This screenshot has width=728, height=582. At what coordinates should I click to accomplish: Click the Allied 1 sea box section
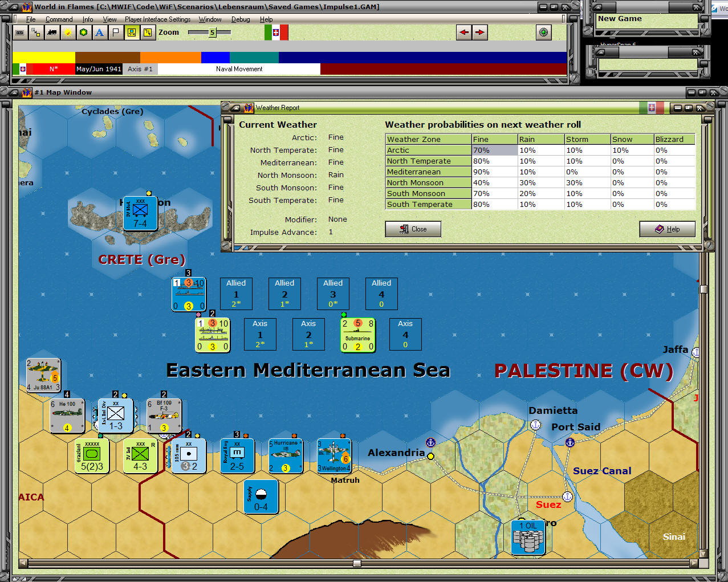point(236,294)
